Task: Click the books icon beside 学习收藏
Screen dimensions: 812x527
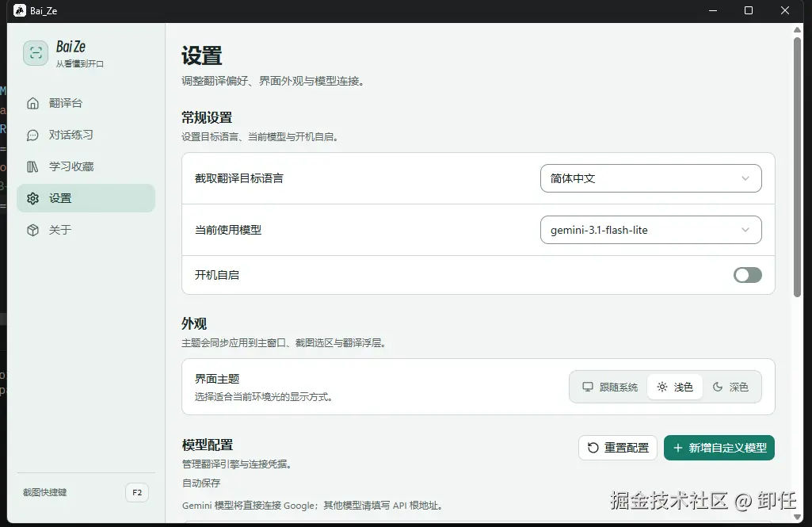Action: point(32,167)
